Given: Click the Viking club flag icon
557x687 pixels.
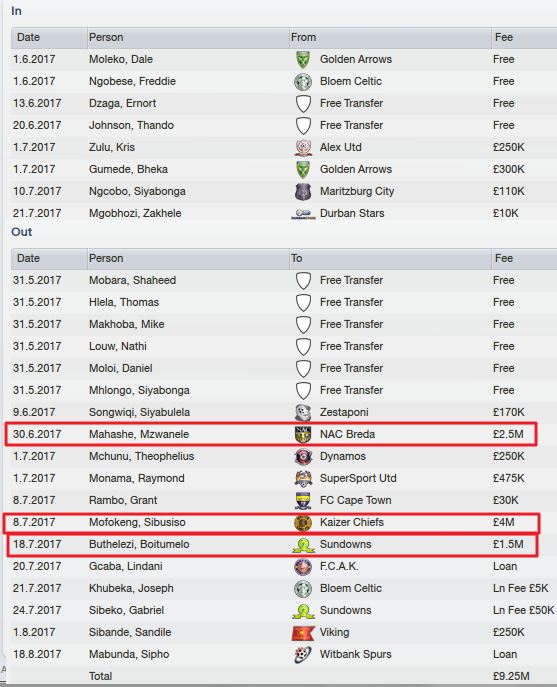Looking at the screenshot, I should (303, 633).
